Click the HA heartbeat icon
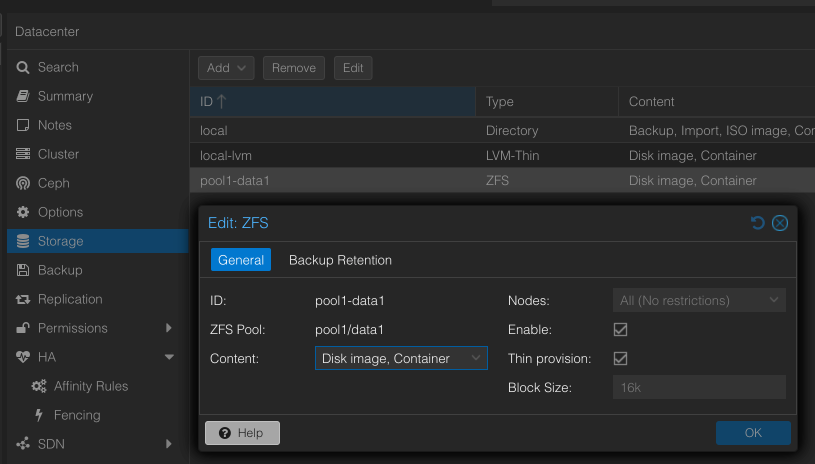Image resolution: width=815 pixels, height=464 pixels. 22,357
